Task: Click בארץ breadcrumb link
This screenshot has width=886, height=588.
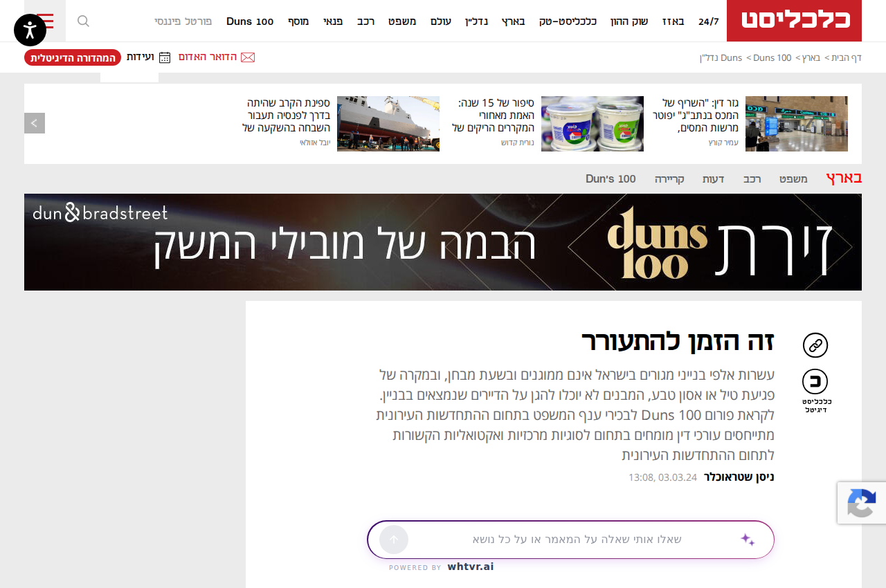Action: pos(811,57)
